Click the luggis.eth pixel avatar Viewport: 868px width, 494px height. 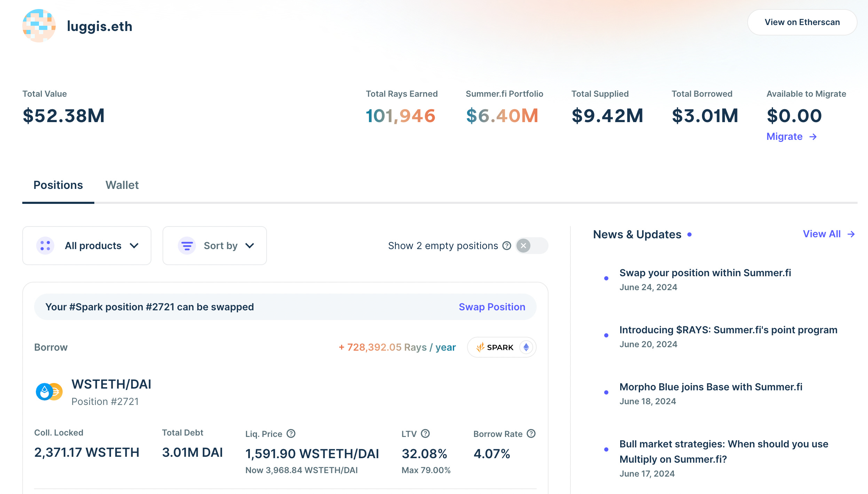[39, 26]
